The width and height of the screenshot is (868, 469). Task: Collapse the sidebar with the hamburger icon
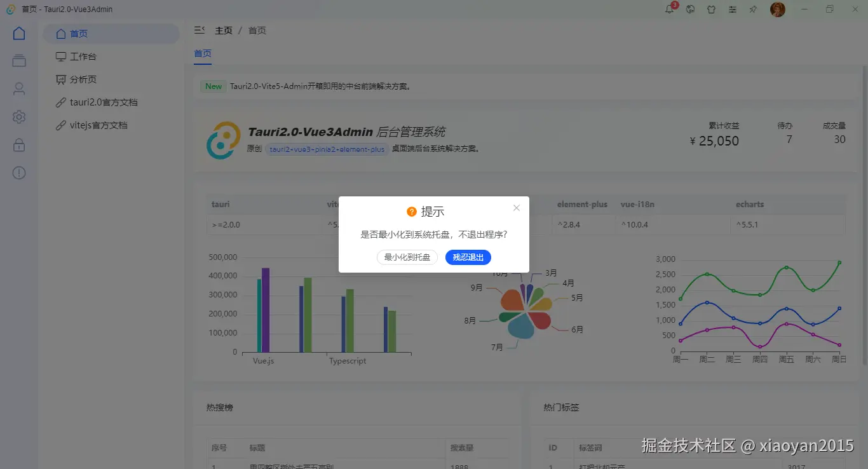pyautogui.click(x=199, y=29)
